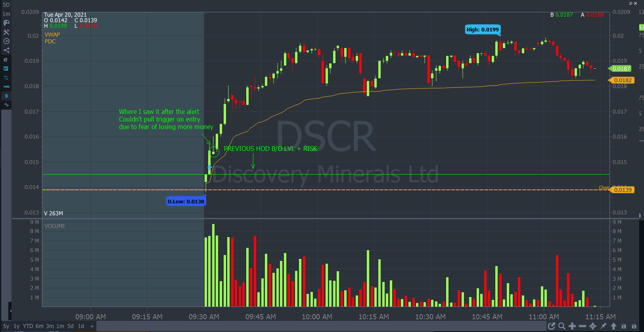This screenshot has height=332, width=644.
Task: Click the orange 0.0182 VWAP price tag
Action: point(621,80)
